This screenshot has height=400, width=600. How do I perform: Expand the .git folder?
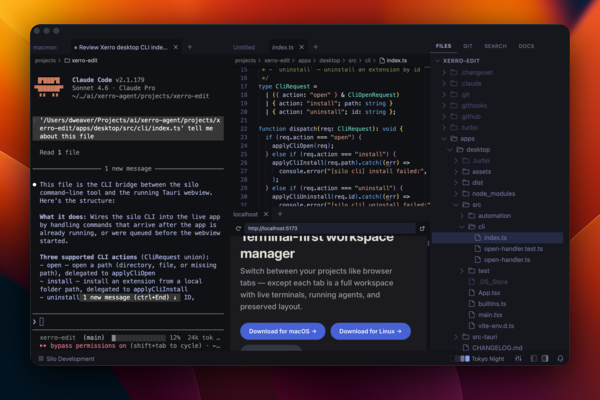(x=444, y=95)
